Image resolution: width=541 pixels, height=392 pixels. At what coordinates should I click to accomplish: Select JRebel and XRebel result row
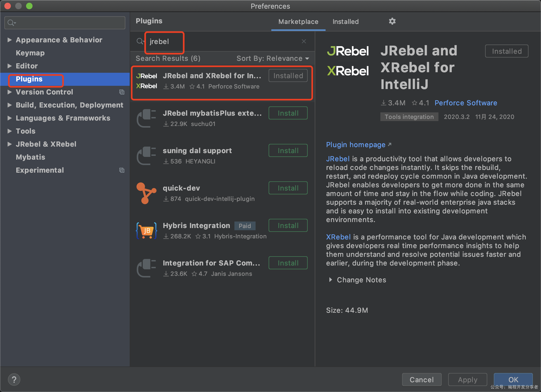tap(222, 83)
